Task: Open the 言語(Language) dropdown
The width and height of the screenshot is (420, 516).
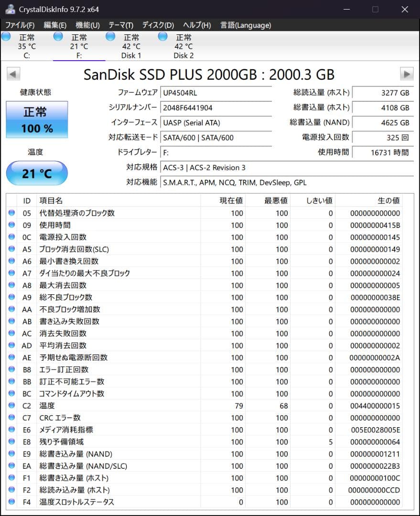Action: pyautogui.click(x=245, y=25)
